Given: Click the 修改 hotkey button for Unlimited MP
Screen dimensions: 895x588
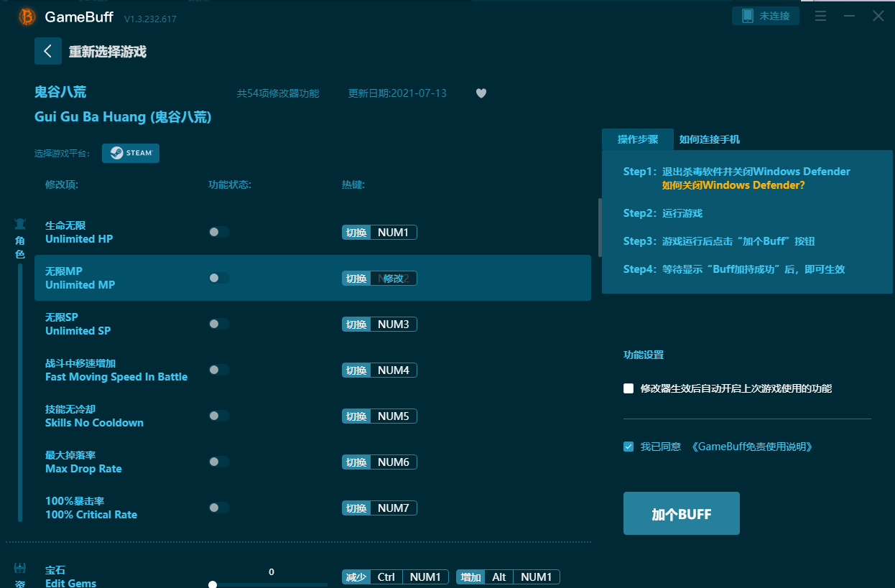Looking at the screenshot, I should [394, 279].
